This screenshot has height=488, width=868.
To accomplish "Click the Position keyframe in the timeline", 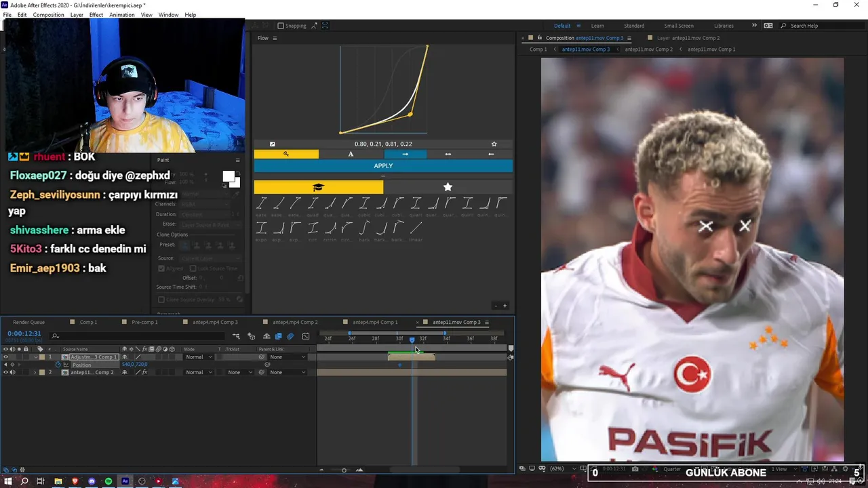I will click(399, 365).
